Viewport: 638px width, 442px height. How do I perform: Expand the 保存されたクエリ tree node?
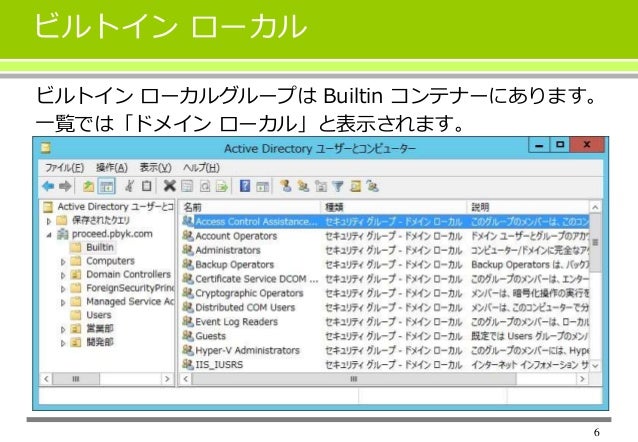(49, 221)
